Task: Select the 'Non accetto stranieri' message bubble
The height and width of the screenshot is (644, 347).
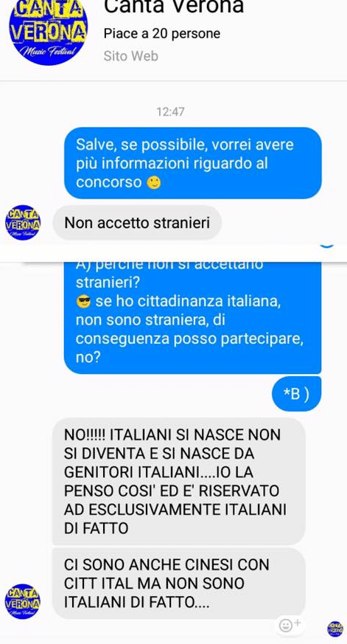Action: coord(138,223)
